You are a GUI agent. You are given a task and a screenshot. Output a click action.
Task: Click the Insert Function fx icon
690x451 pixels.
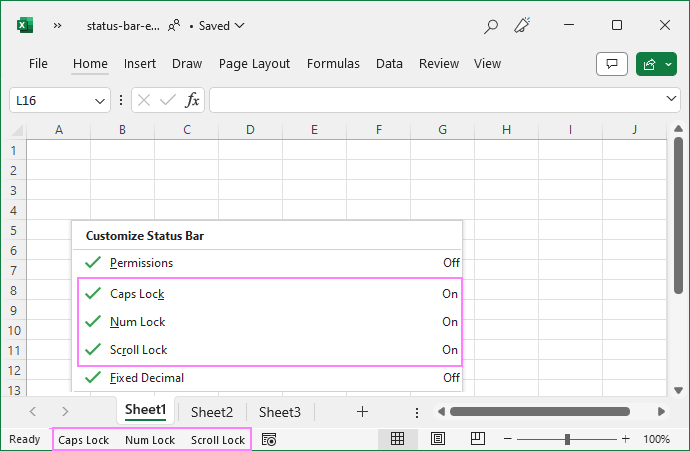[193, 100]
